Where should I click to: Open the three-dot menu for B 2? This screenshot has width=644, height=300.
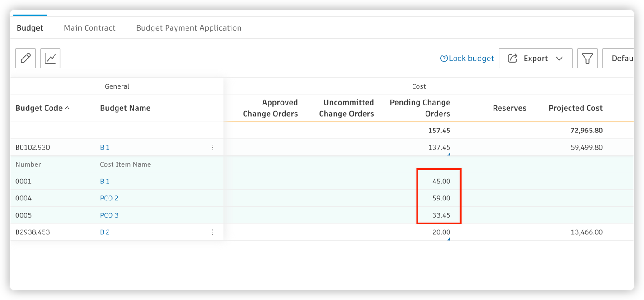[213, 232]
